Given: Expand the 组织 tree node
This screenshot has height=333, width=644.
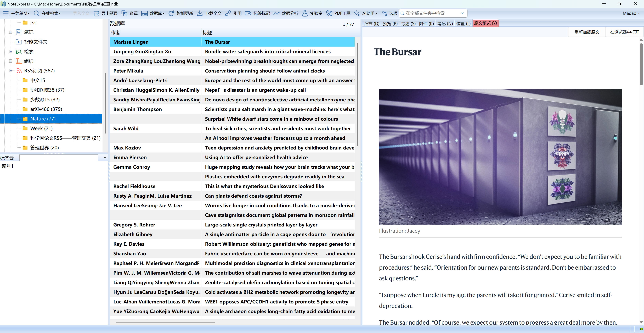Looking at the screenshot, I should (x=11, y=61).
